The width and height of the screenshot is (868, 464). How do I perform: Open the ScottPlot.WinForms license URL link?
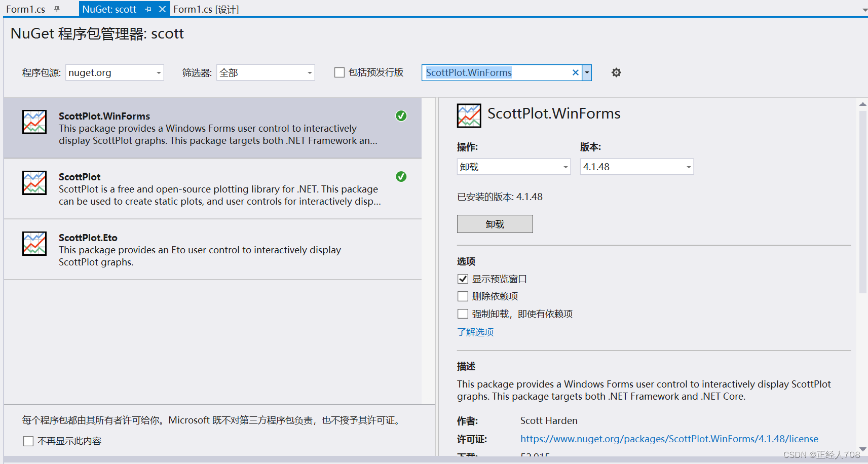[x=669, y=439]
